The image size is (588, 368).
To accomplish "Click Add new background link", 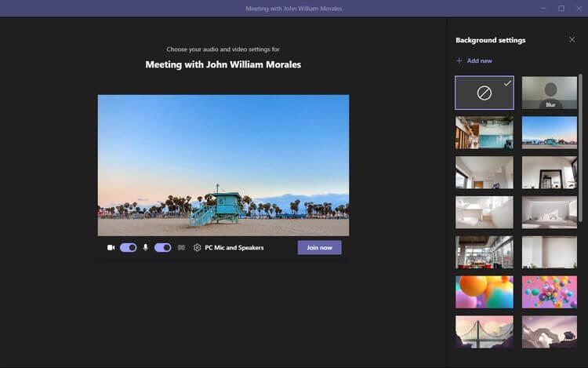I will [479, 60].
